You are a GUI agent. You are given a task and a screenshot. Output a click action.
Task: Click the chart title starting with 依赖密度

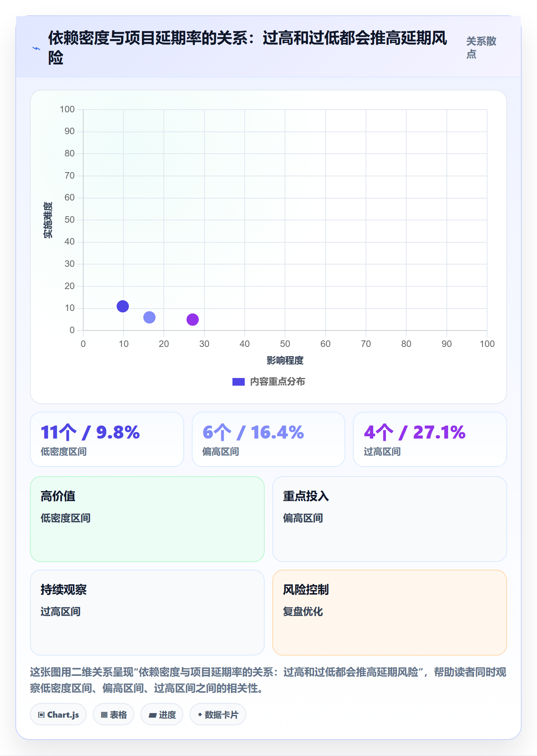(x=247, y=48)
